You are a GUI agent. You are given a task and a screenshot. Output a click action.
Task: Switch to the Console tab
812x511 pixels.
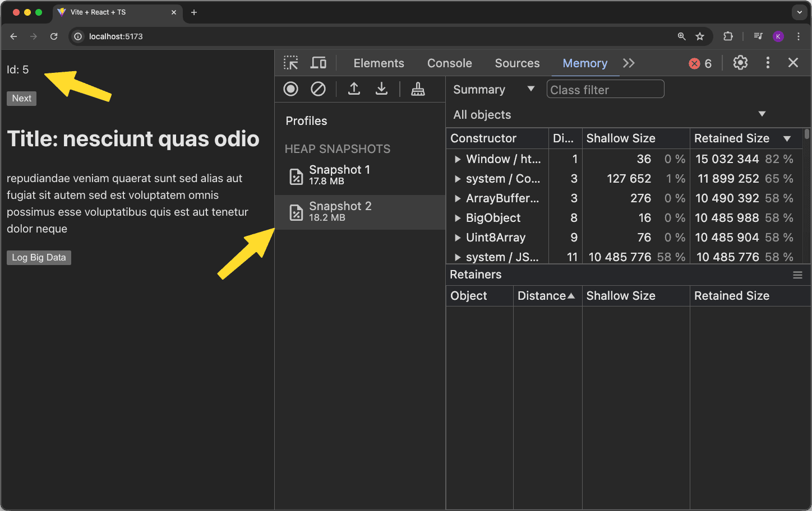450,63
